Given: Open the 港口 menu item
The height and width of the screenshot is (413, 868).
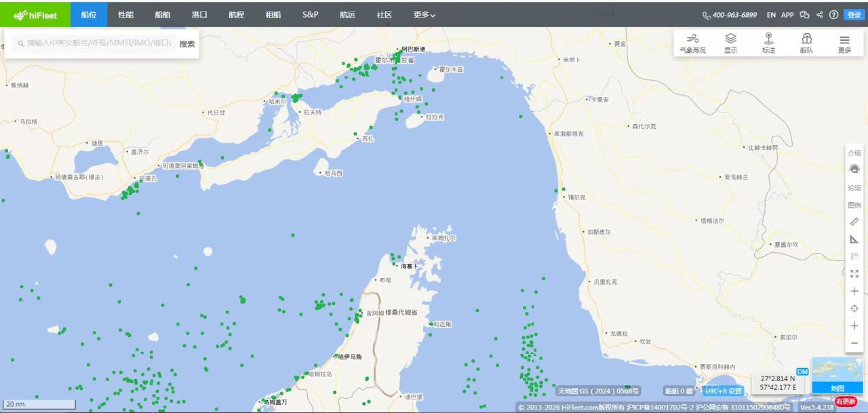Looking at the screenshot, I should click(x=199, y=14).
